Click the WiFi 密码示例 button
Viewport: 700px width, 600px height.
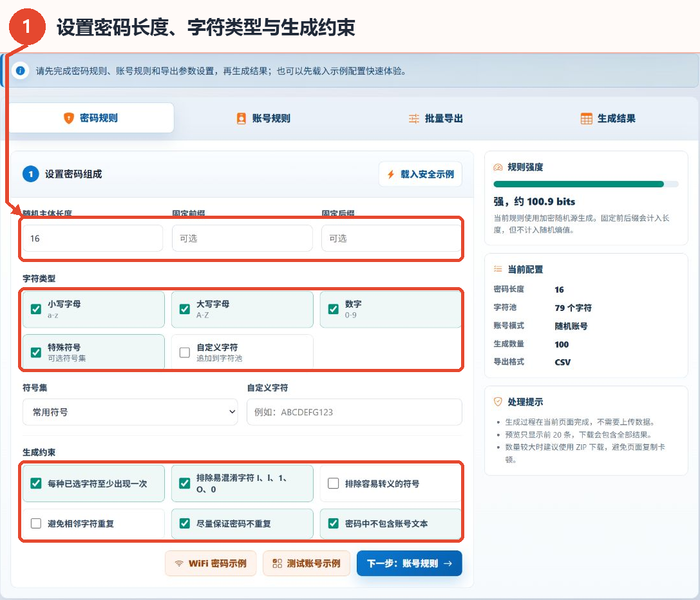211,563
